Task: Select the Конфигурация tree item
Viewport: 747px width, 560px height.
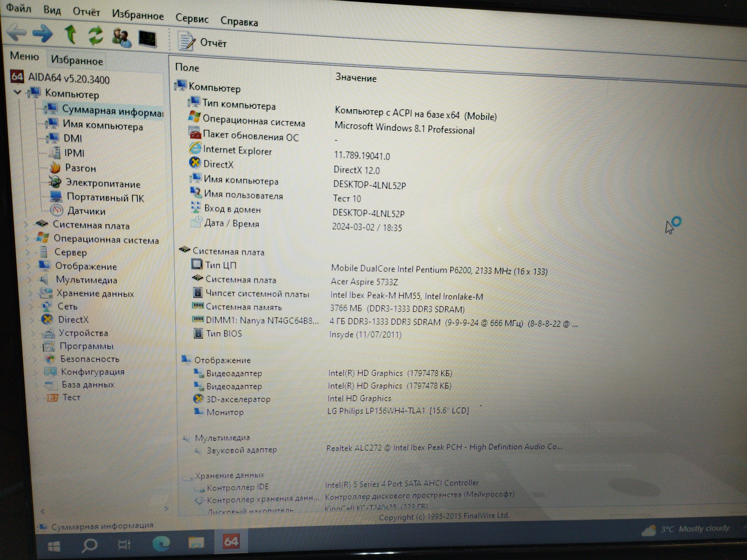Action: (x=84, y=372)
